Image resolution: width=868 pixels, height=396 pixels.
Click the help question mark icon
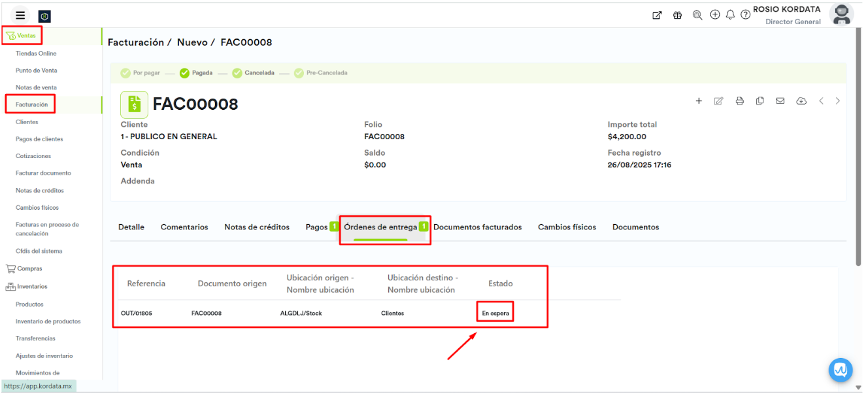[x=745, y=14]
